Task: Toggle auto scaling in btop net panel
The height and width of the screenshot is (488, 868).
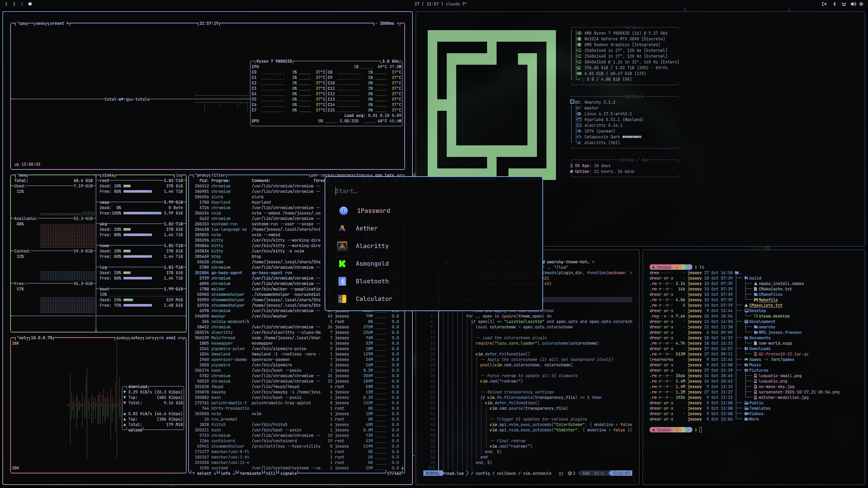Action: (135, 338)
